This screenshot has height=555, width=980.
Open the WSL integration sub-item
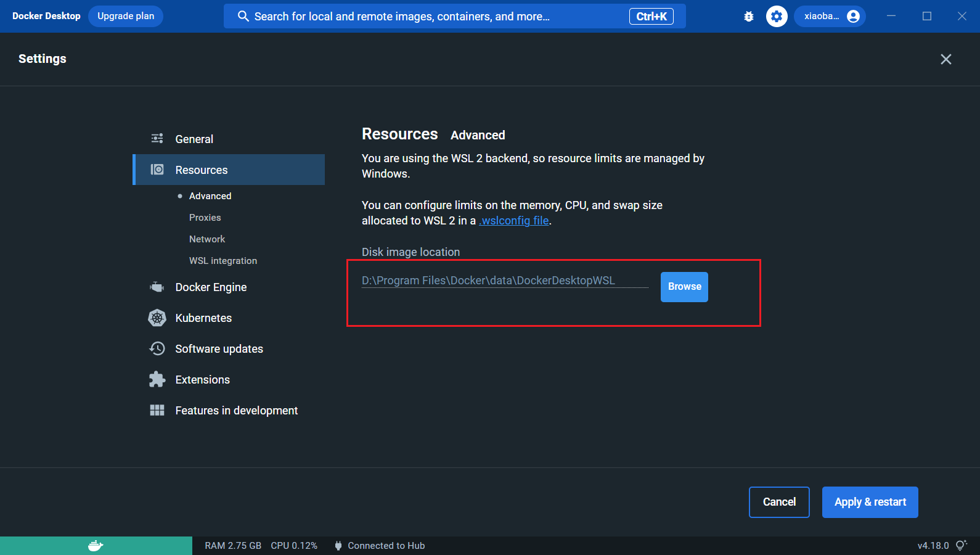(223, 261)
